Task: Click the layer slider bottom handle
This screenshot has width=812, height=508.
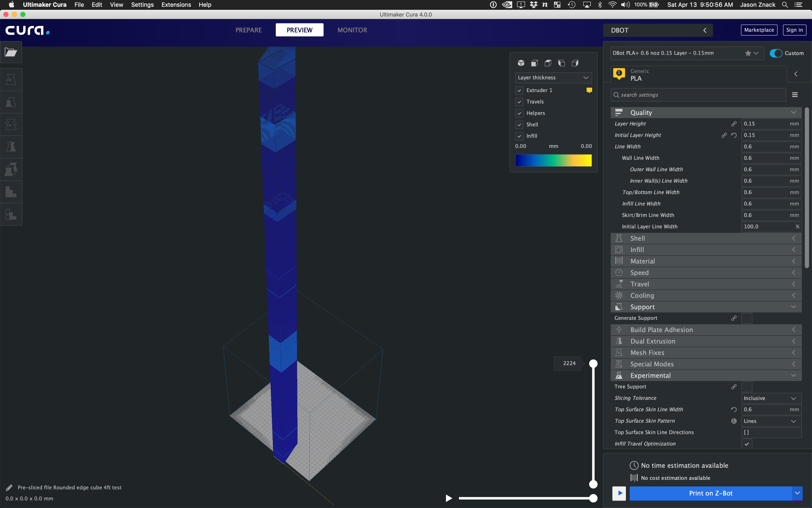Action: 593,484
